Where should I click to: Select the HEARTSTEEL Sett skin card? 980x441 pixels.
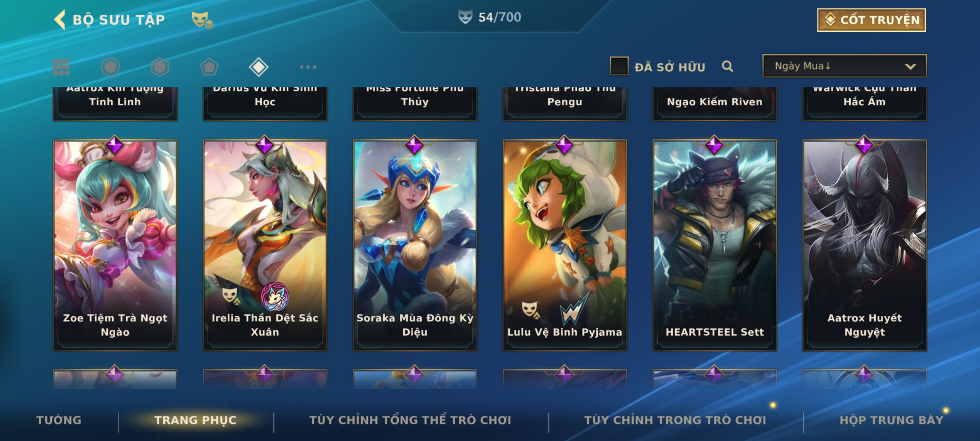pyautogui.click(x=715, y=245)
